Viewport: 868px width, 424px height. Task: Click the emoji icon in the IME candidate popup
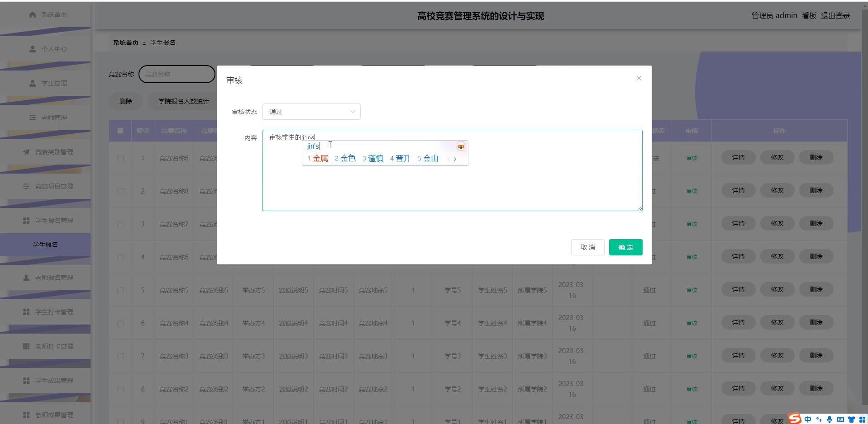click(461, 146)
